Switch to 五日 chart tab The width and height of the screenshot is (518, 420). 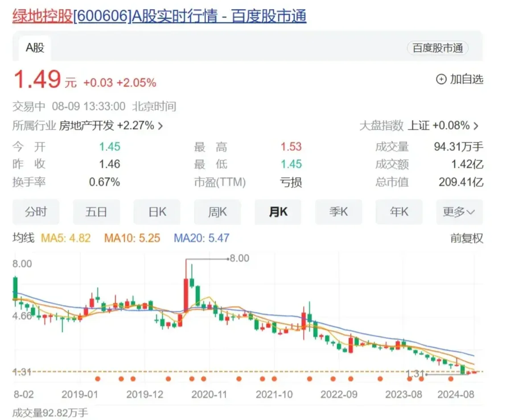(96, 212)
